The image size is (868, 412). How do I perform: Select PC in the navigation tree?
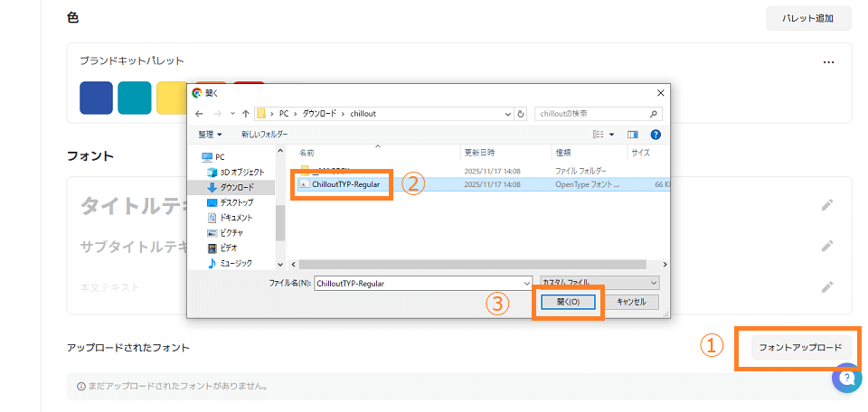(213, 157)
